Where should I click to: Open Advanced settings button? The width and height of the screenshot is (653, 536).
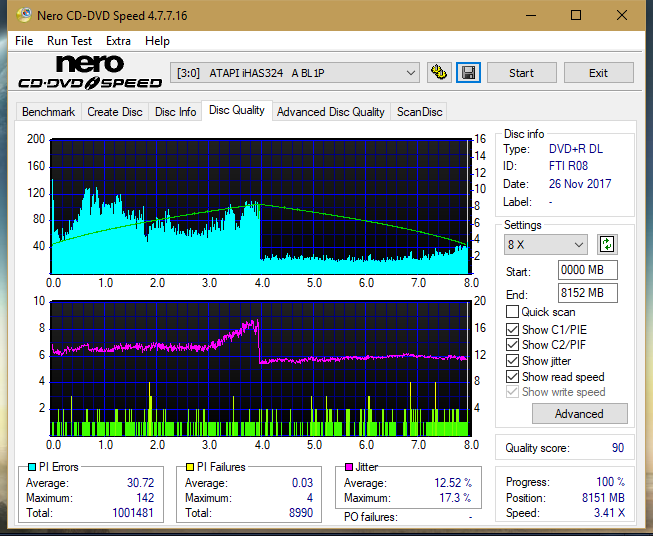click(579, 414)
